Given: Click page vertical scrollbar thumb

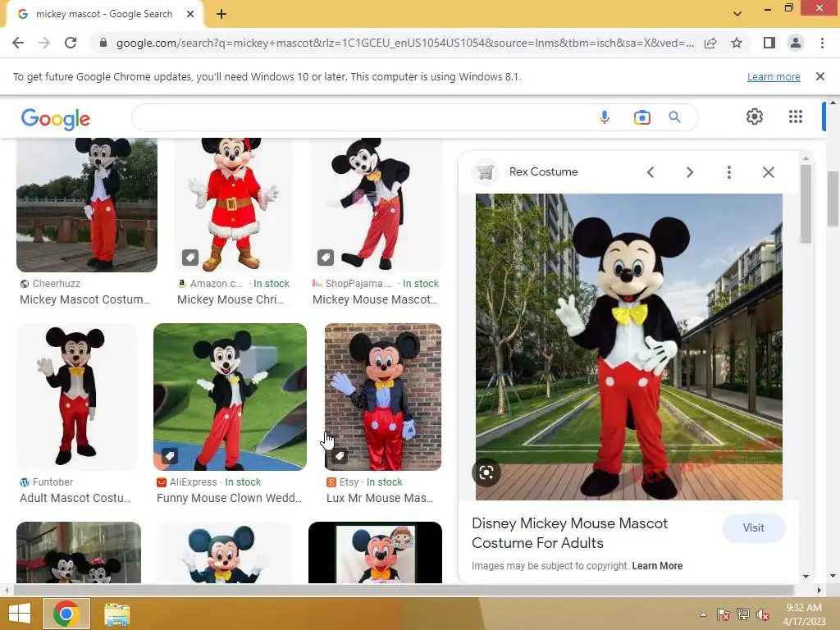Looking at the screenshot, I should [833, 199].
